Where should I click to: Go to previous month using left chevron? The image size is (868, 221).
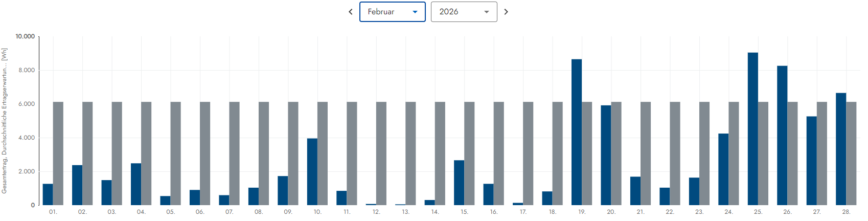tap(351, 12)
